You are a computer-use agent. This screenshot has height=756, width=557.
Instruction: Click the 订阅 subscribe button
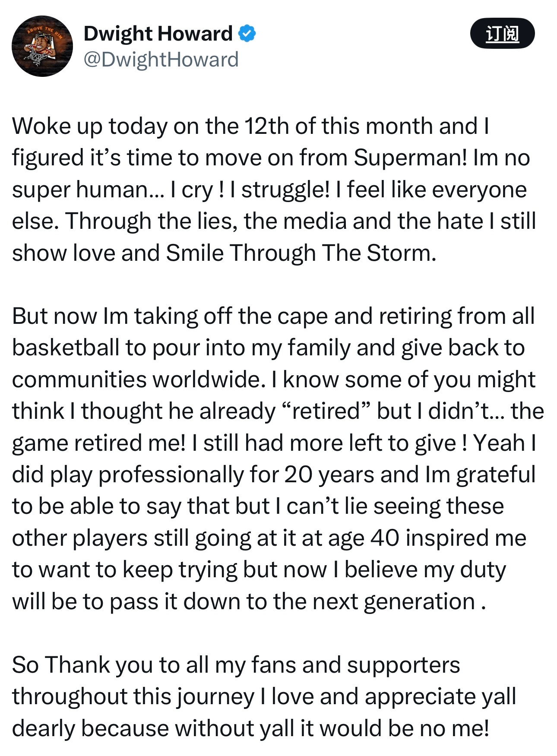click(x=502, y=33)
